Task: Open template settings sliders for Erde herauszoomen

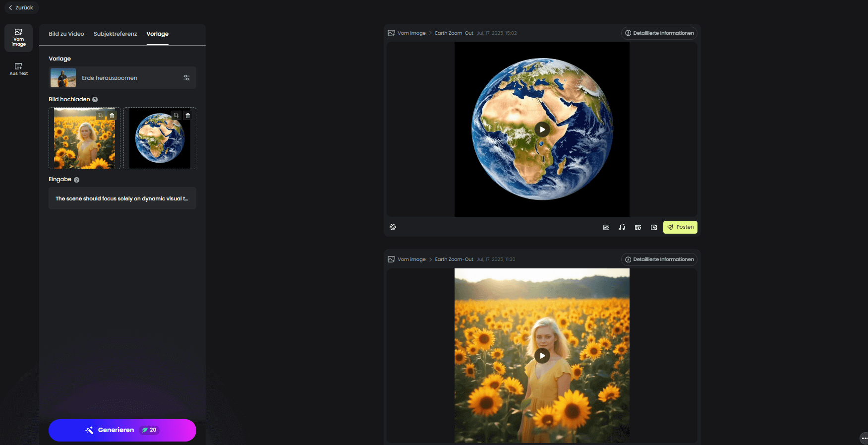Action: coord(186,78)
